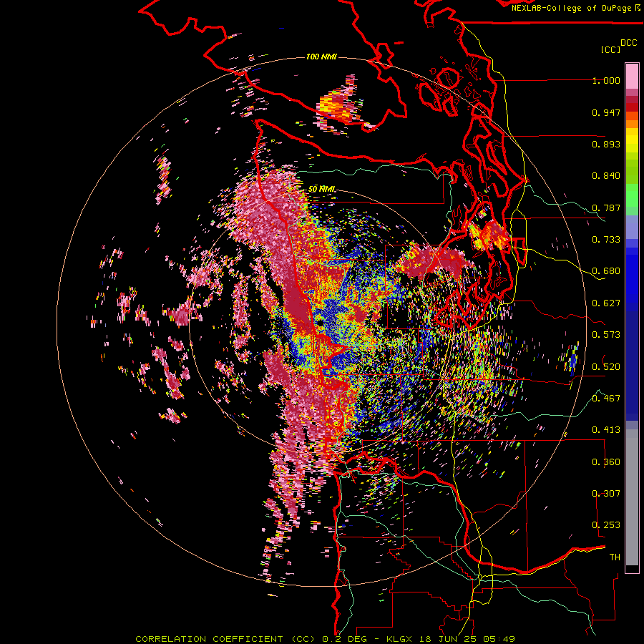This screenshot has width=644, height=644.
Task: Click the 0.733 scale value
Action: [x=606, y=240]
